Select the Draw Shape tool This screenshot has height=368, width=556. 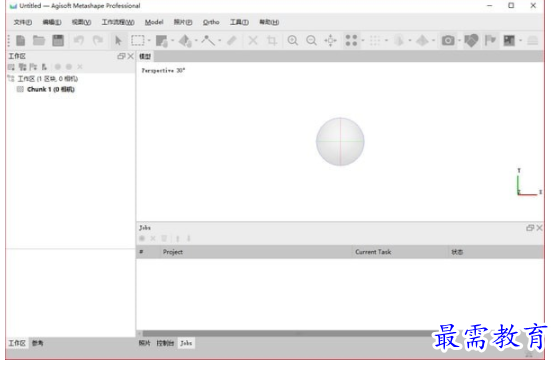[x=185, y=41]
